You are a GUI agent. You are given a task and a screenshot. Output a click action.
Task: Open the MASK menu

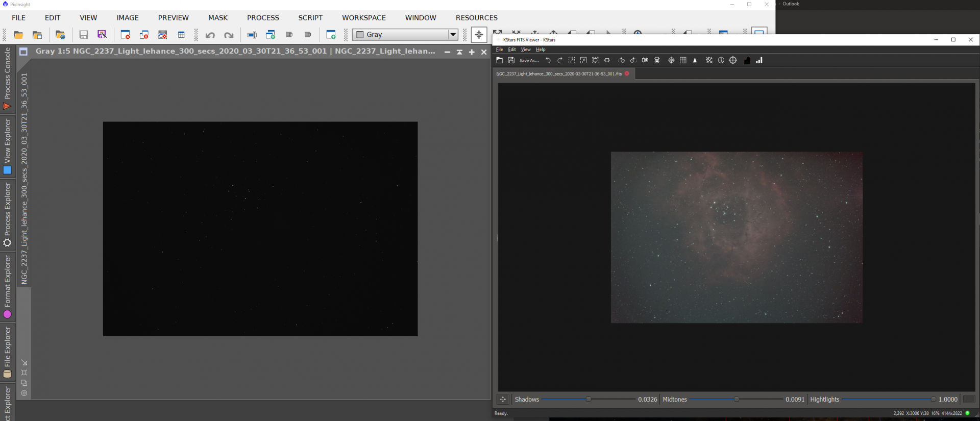[218, 17]
